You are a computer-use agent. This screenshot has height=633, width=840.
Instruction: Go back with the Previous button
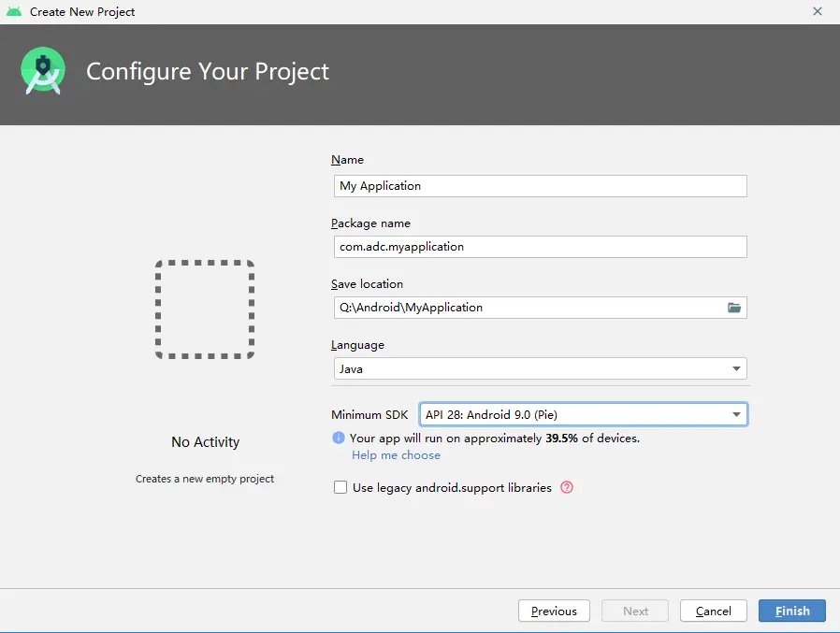coord(554,611)
